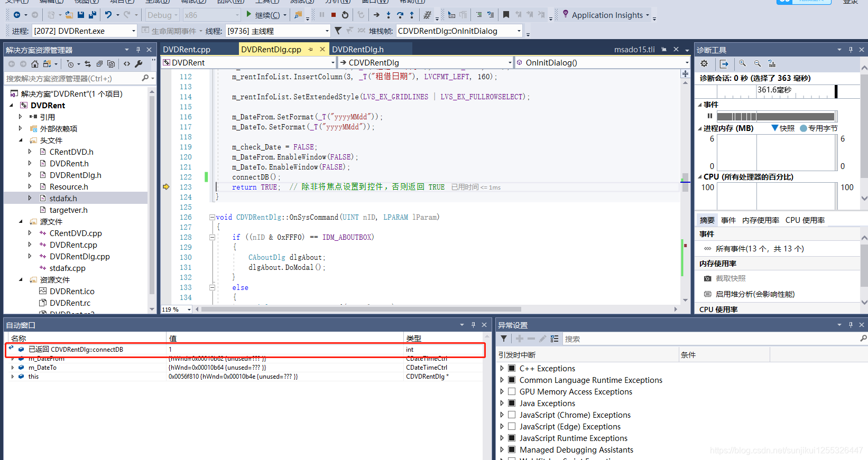This screenshot has width=868, height=460.
Task: Click the editor horizontal scrollbar thumb
Action: (x=361, y=309)
